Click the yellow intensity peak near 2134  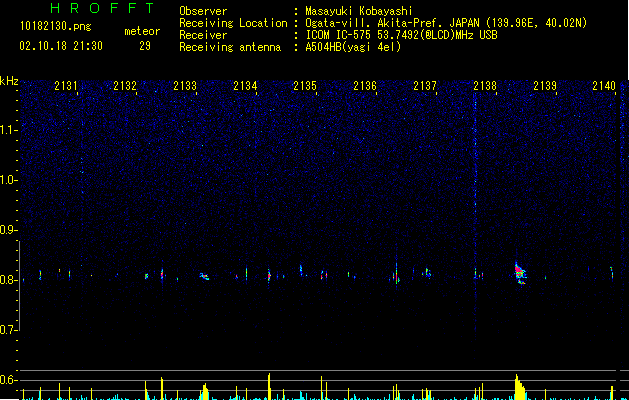coord(269,386)
